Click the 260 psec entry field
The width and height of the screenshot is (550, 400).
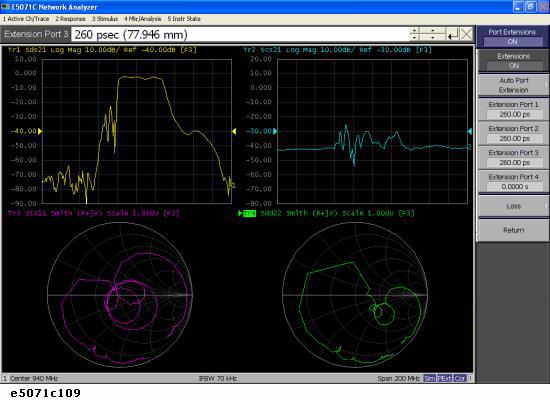(x=240, y=34)
